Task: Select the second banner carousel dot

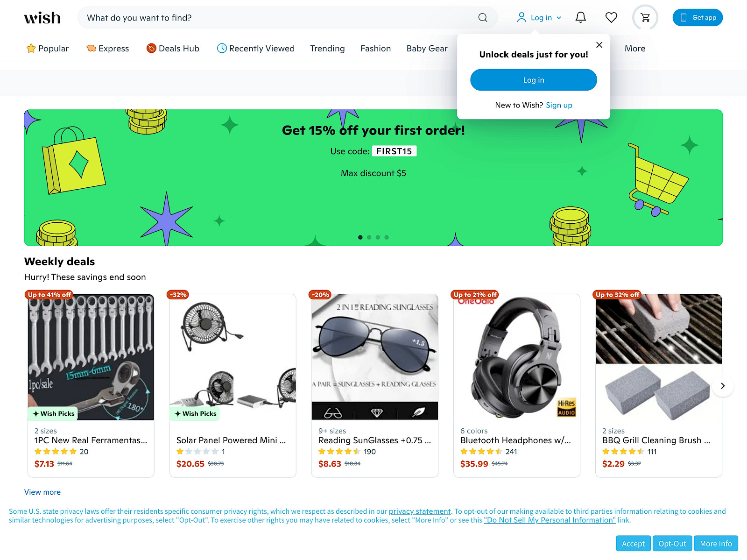Action: click(369, 237)
